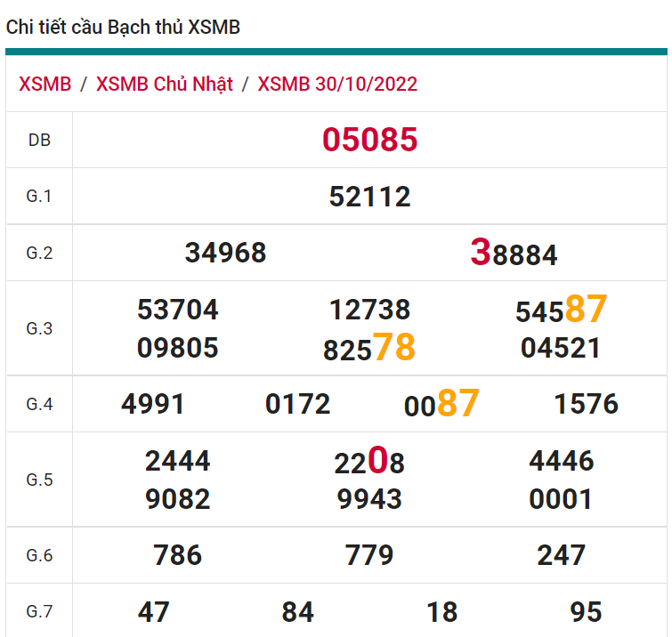Viewport: 672px width, 637px height.
Task: Select the G.7 number 18
Action: point(441,612)
